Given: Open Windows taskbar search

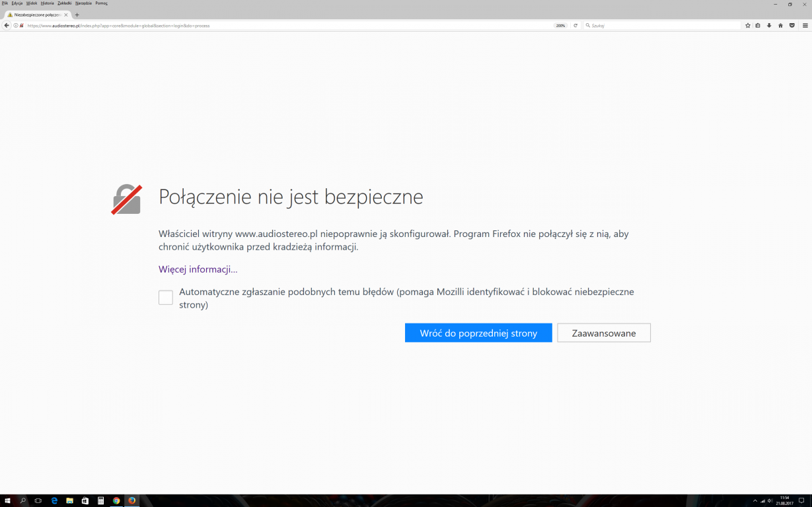Looking at the screenshot, I should [22, 500].
